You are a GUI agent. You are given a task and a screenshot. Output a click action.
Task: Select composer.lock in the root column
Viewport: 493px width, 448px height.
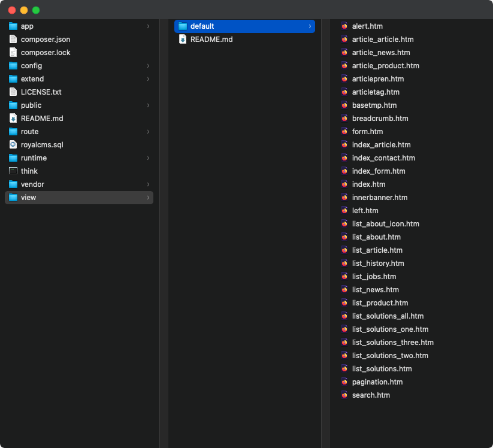[45, 53]
